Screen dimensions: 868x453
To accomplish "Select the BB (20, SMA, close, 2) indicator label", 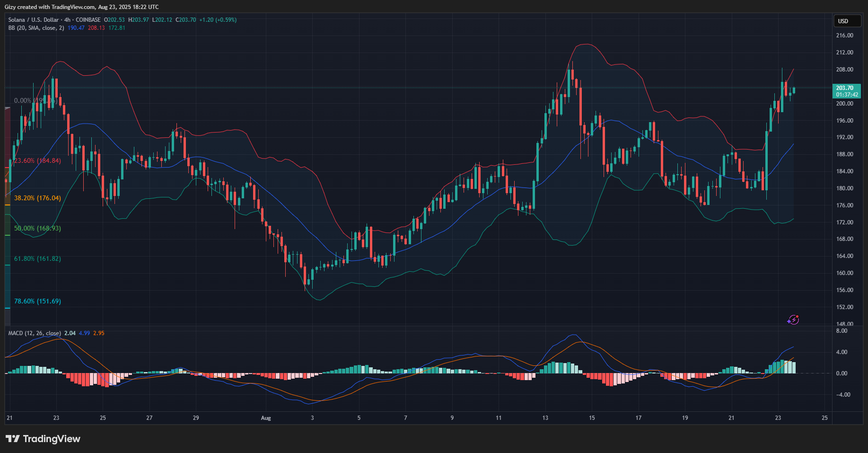I will tap(36, 28).
